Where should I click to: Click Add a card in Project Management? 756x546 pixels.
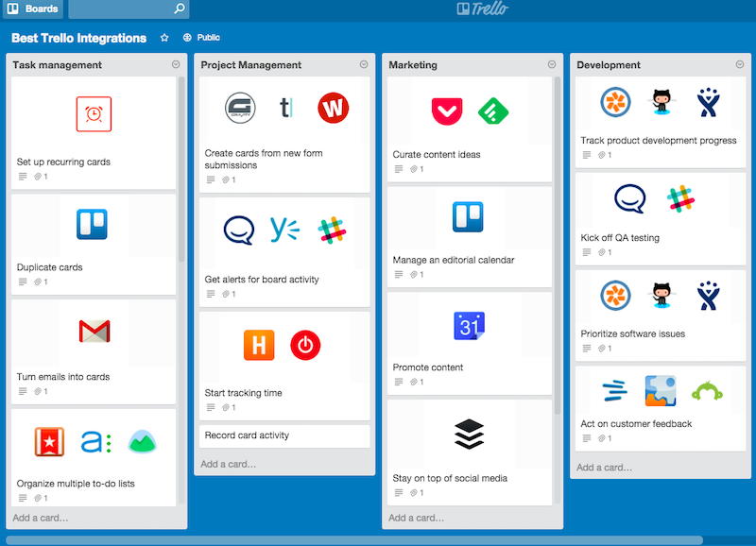click(229, 464)
